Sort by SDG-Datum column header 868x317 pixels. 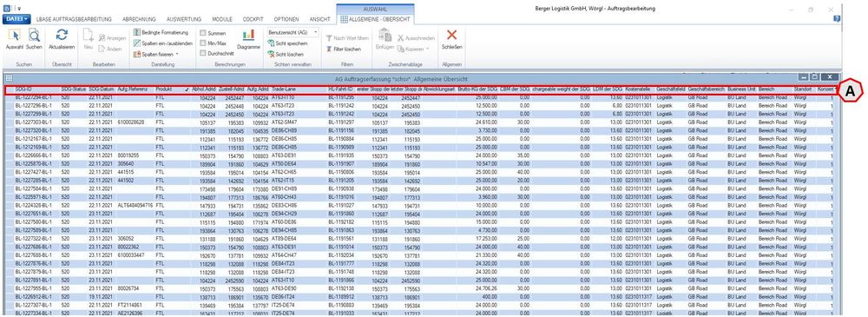pyautogui.click(x=102, y=89)
